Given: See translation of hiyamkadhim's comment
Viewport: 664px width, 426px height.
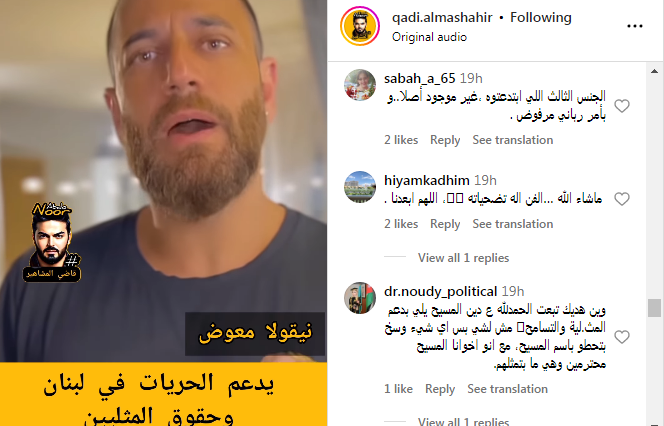Looking at the screenshot, I should (513, 224).
